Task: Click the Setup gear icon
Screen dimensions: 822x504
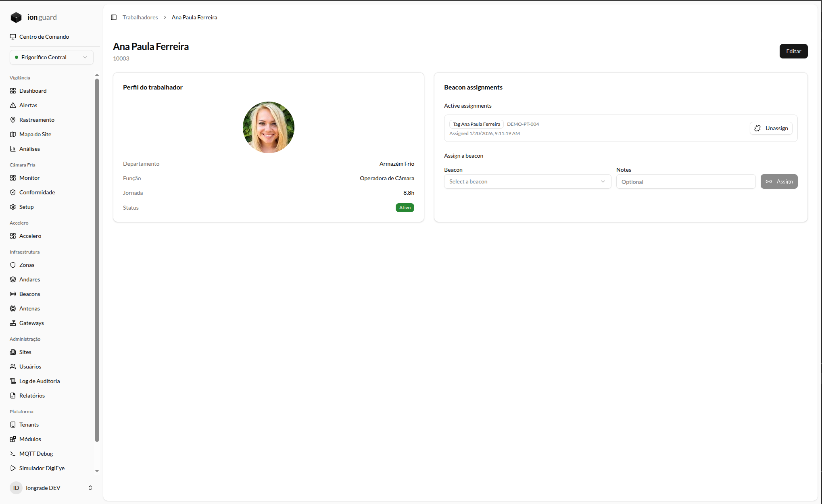Action: pos(13,207)
